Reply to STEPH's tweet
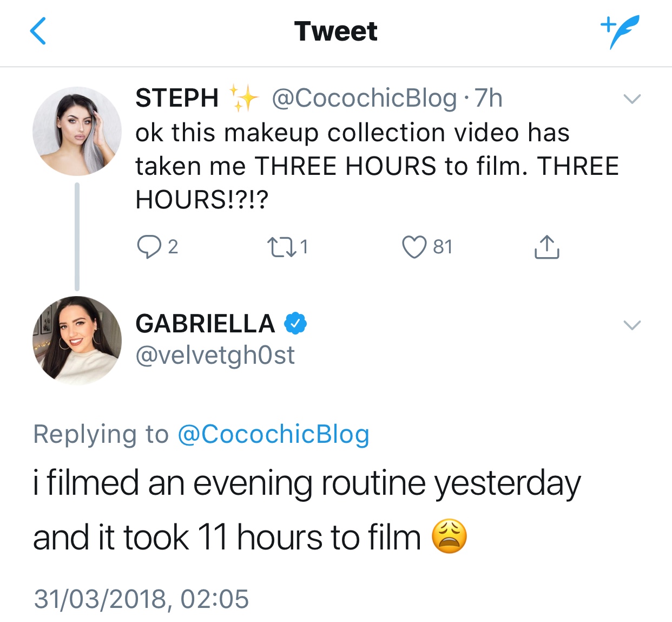 149,247
